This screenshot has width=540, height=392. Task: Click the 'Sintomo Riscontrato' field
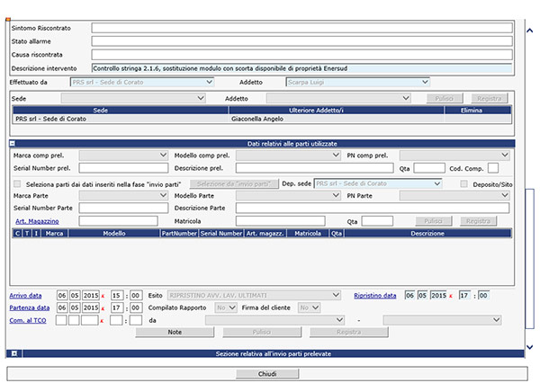point(302,28)
